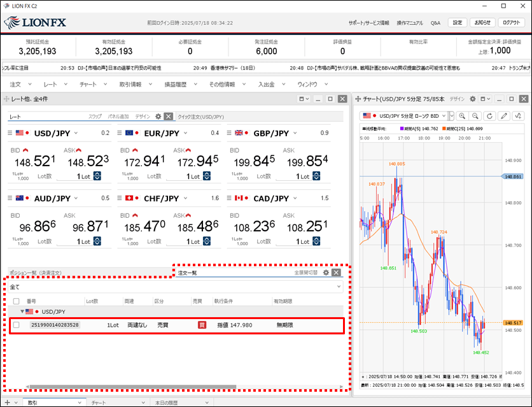Open gear settings in the order list panel
This screenshot has height=407, width=532.
point(326,273)
